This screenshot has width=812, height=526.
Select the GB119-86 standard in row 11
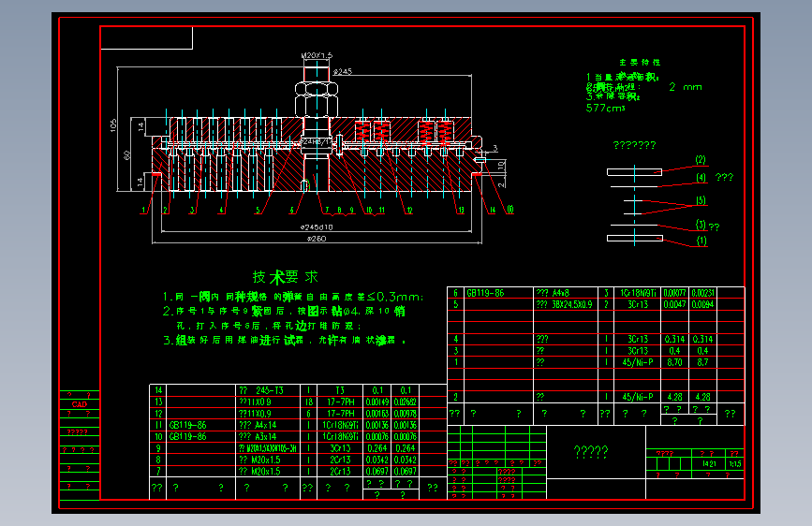187,425
